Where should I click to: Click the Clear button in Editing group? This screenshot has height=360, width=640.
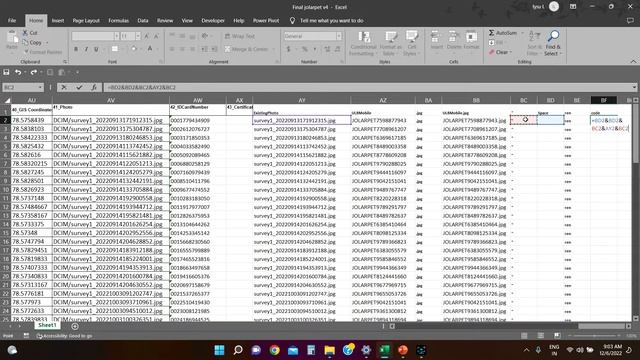[500, 52]
